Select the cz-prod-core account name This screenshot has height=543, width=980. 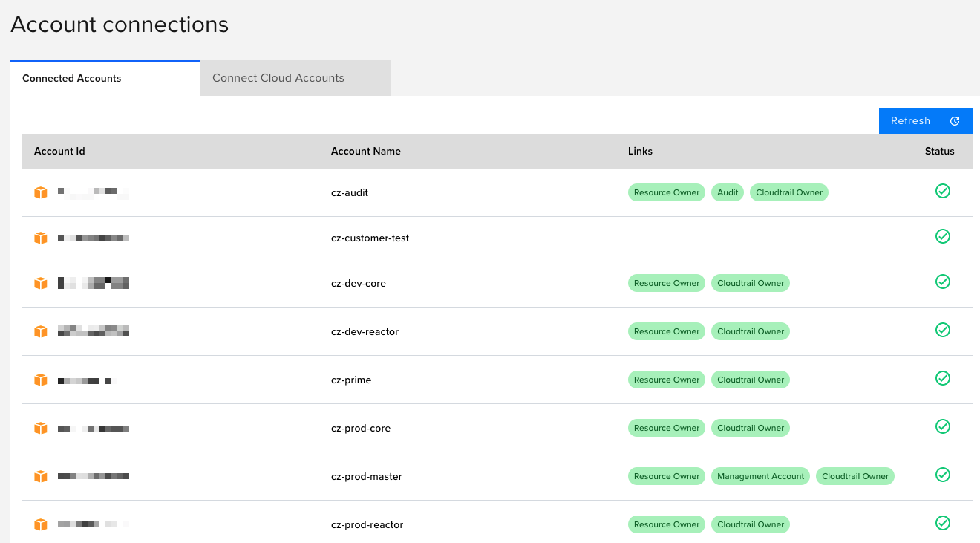pos(361,429)
